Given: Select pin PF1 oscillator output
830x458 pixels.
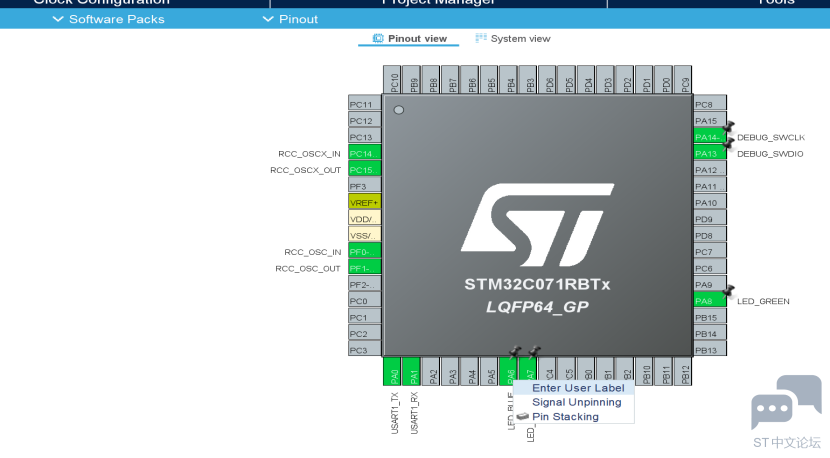Looking at the screenshot, I should (364, 268).
